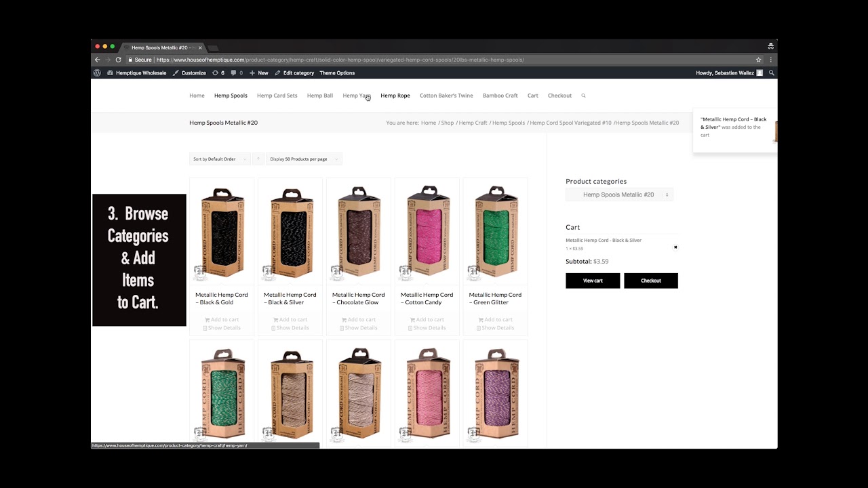
Task: Click Hemp Cord Spool Variegated #10 breadcrumb
Action: pyautogui.click(x=570, y=123)
